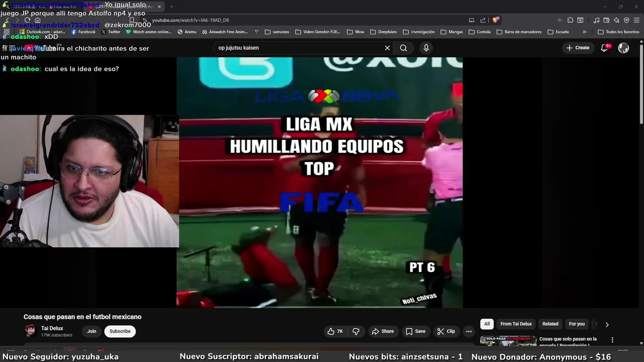Open the sidebar search panel icon
This screenshot has width=644, height=362.
point(580,20)
